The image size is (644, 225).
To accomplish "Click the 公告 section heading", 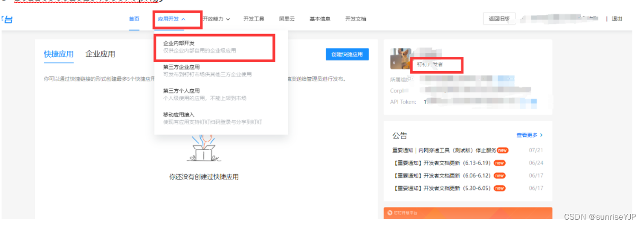I will (400, 135).
